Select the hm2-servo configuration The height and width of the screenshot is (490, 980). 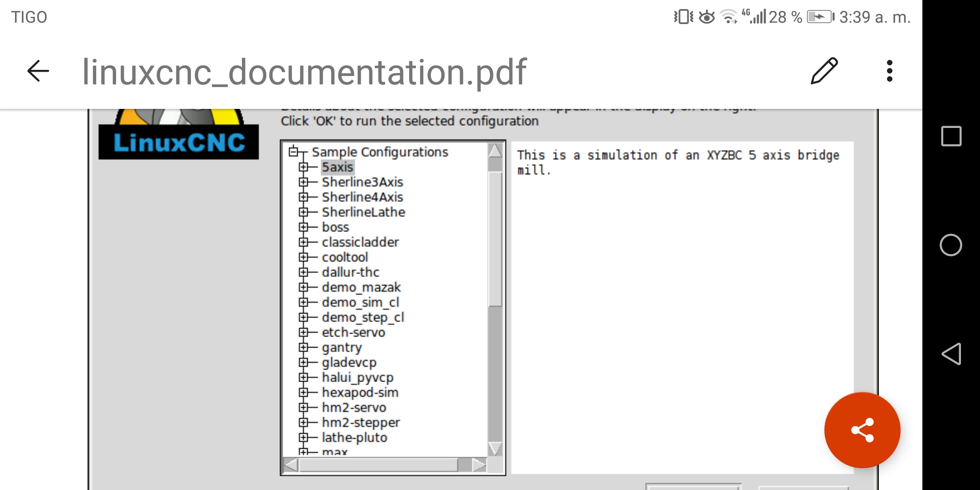click(354, 407)
